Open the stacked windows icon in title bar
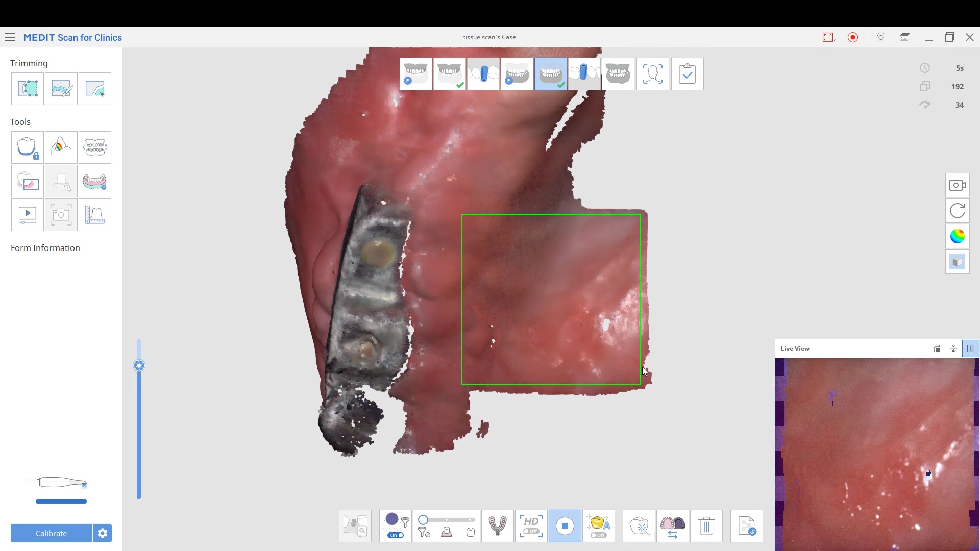The width and height of the screenshot is (980, 551). pyautogui.click(x=905, y=37)
